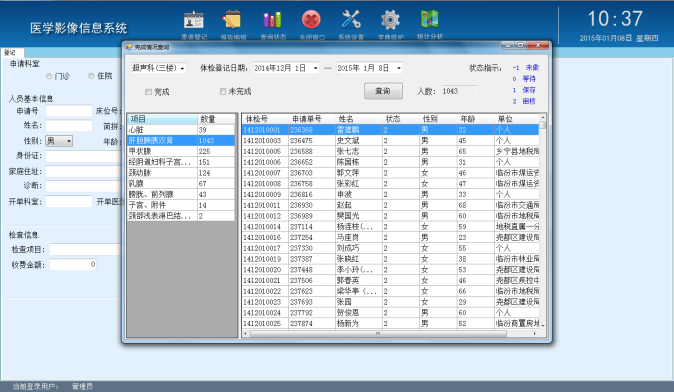
Task: Select the 颈动脉 row with 124
Action: click(181, 173)
